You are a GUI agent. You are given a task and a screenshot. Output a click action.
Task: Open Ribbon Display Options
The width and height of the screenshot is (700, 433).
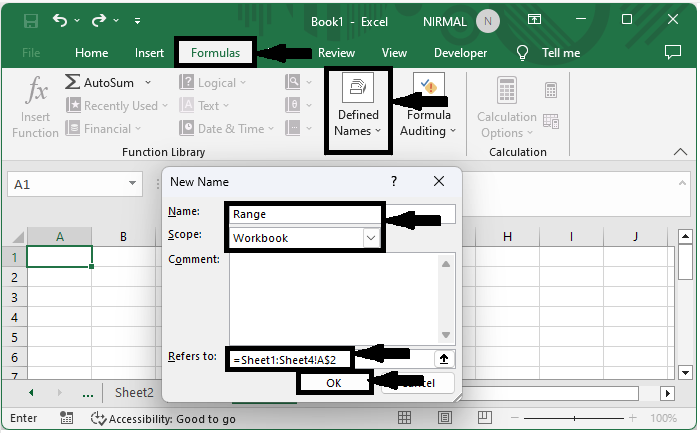[x=534, y=19]
